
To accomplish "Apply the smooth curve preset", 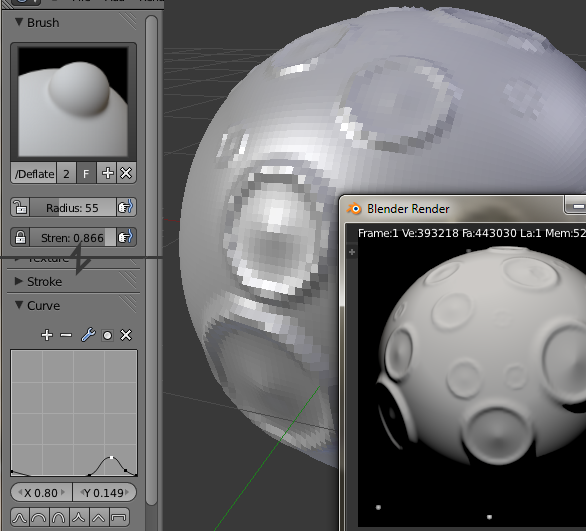I will click(20, 517).
